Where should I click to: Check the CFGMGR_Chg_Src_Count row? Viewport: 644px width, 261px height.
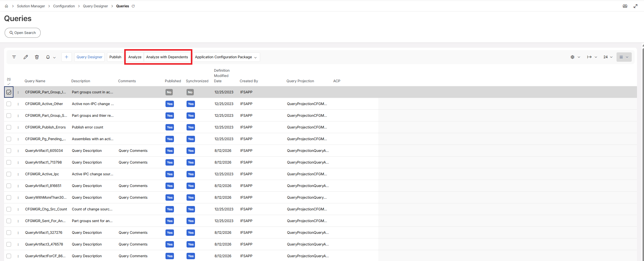[9, 209]
